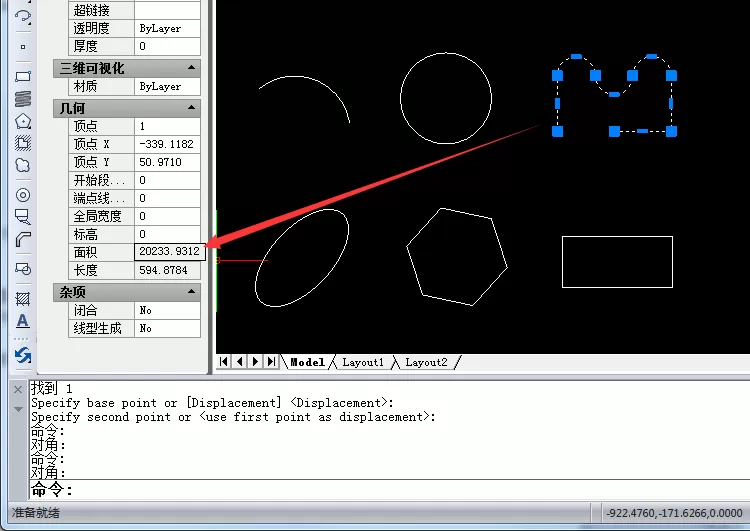Viewport: 750px width, 531px height.
Task: Select the Hatch fill tool
Action: 23,299
